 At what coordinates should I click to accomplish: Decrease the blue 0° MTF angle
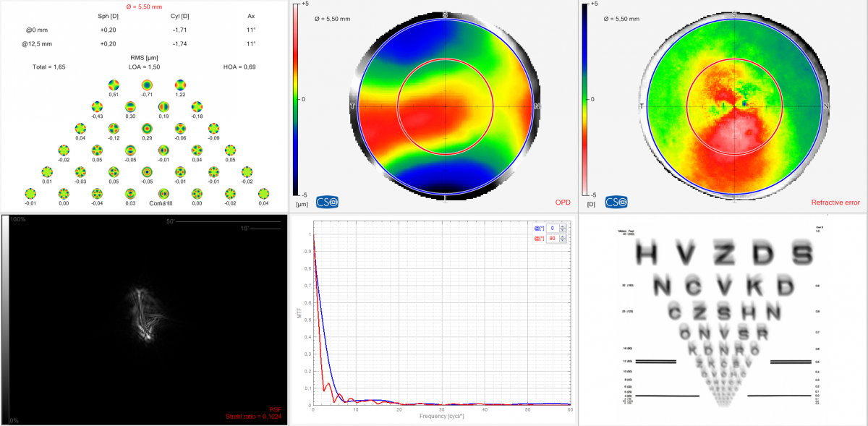562,231
